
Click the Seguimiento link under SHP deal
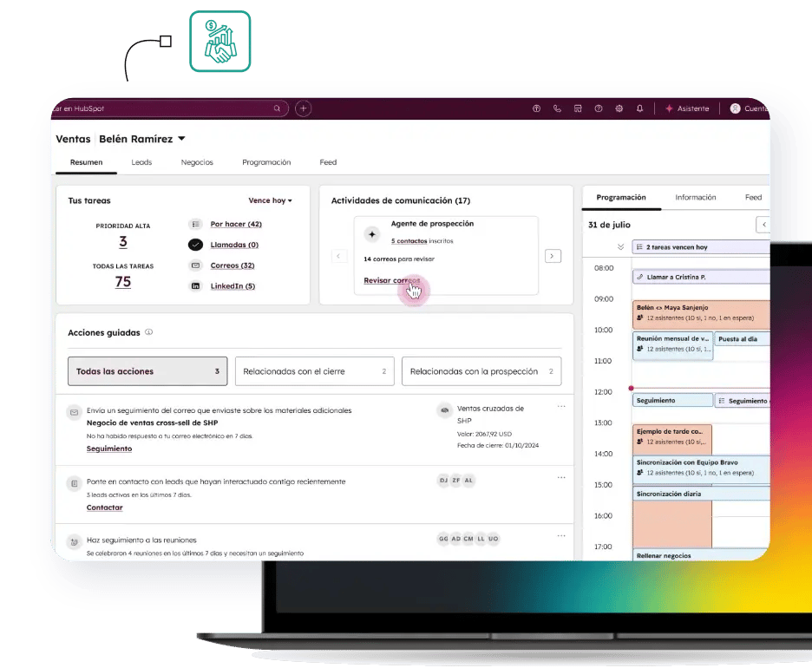pyautogui.click(x=109, y=449)
